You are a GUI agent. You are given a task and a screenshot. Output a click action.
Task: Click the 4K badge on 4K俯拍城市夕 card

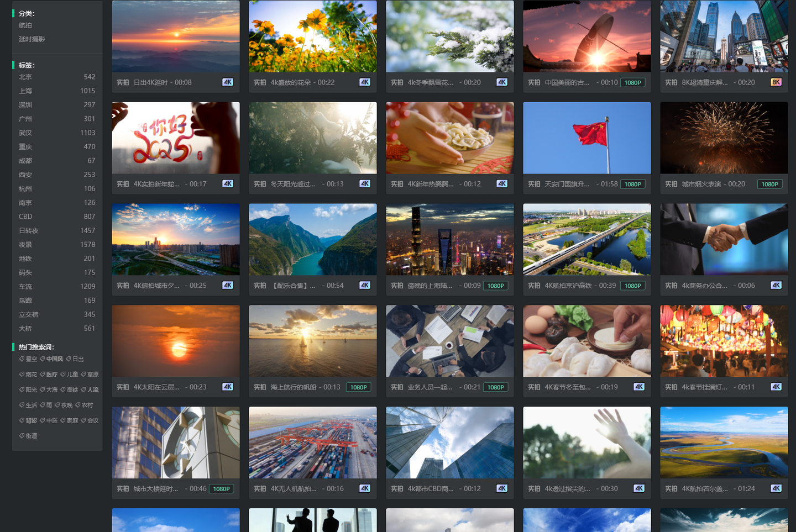point(228,286)
